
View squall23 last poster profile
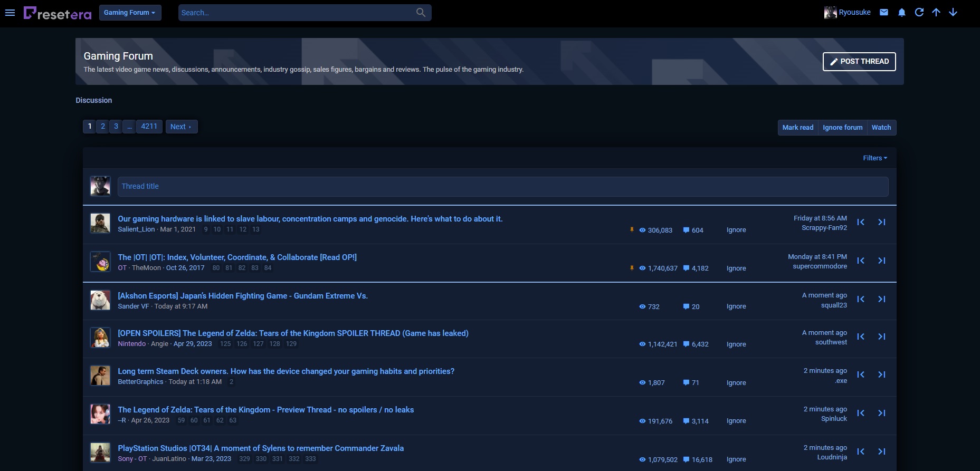pos(834,305)
